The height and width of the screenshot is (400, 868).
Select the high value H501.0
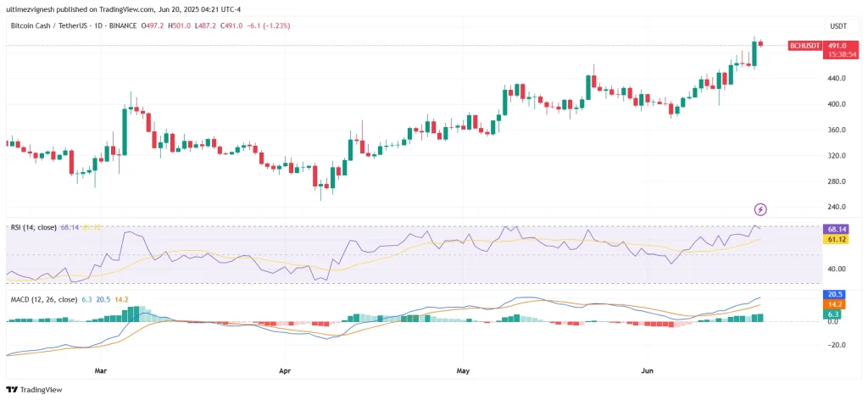pyautogui.click(x=180, y=25)
